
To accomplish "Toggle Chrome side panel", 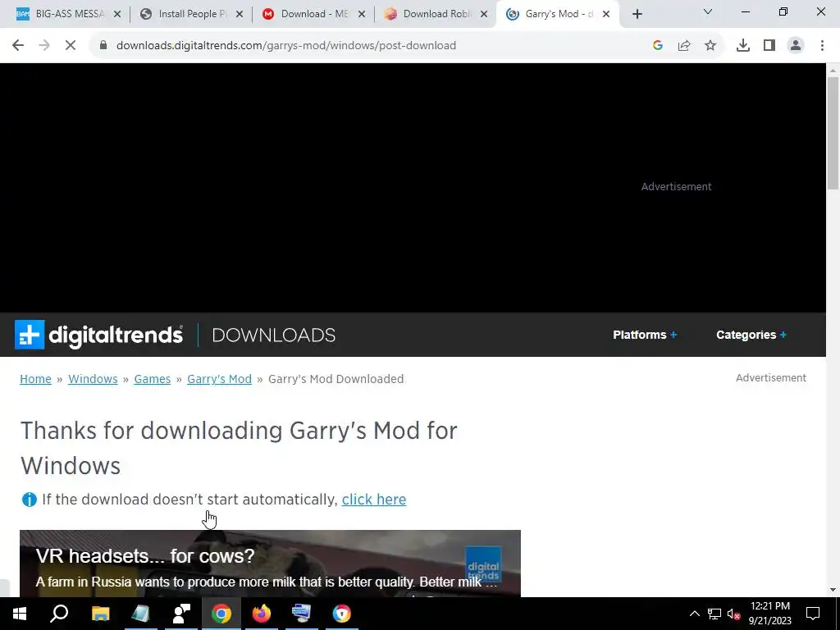I will click(769, 46).
